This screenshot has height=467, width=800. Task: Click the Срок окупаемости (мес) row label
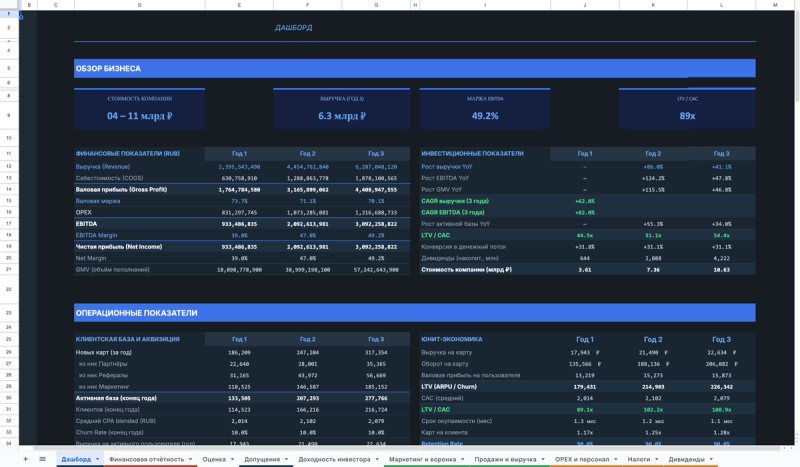tap(456, 421)
